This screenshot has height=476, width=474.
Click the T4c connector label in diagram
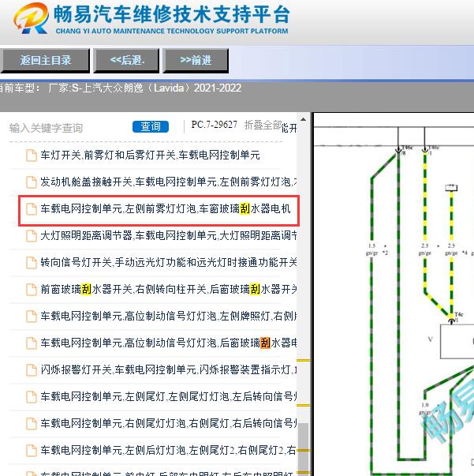pyautogui.click(x=458, y=314)
